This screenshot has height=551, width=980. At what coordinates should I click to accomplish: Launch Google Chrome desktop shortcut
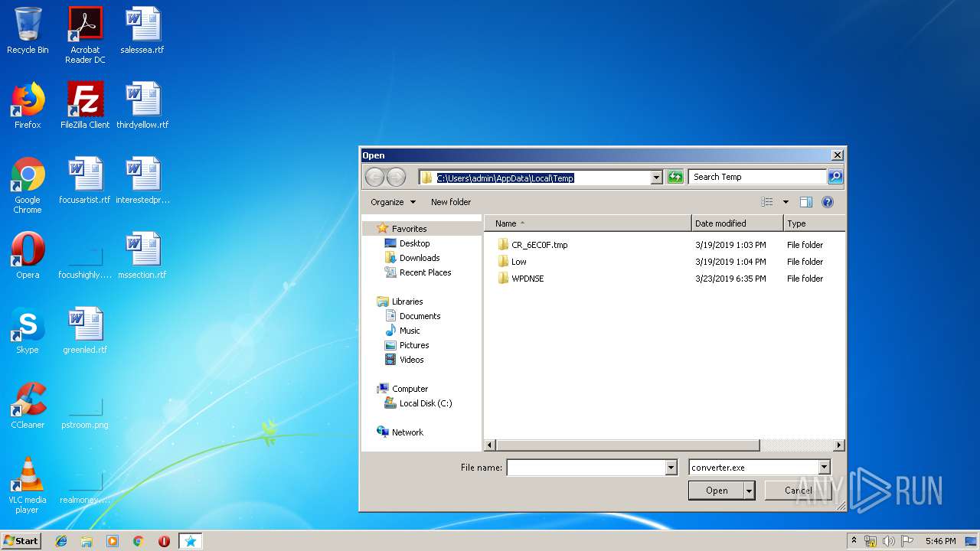[28, 185]
